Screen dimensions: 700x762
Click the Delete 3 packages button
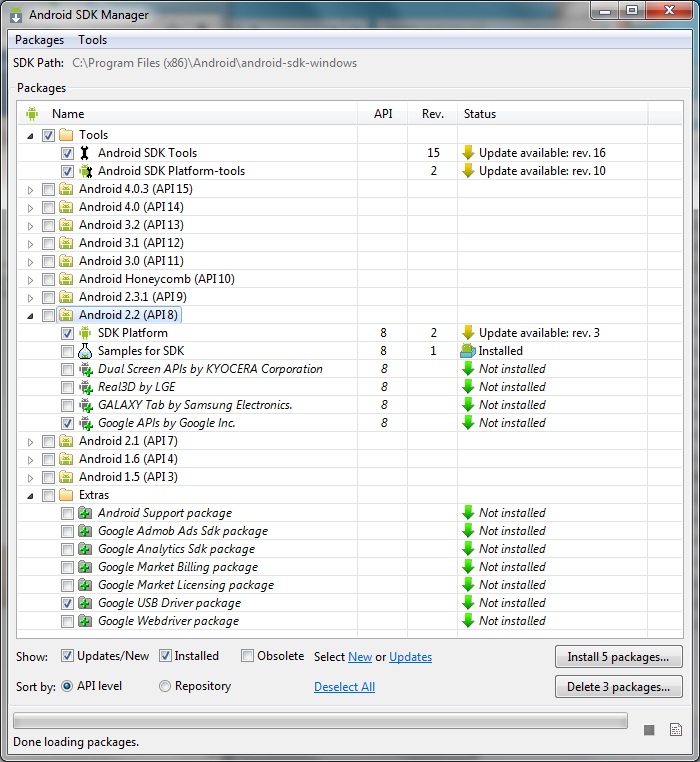[x=618, y=687]
